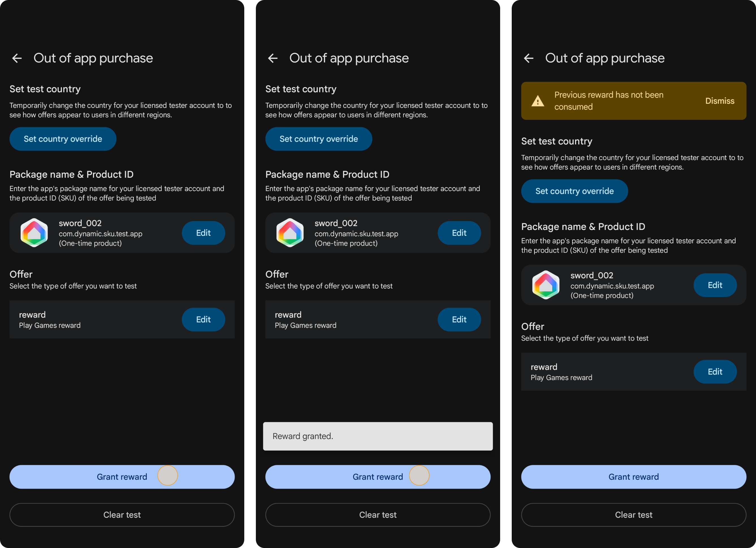Clear test on the right screen
The width and height of the screenshot is (756, 548).
[634, 515]
